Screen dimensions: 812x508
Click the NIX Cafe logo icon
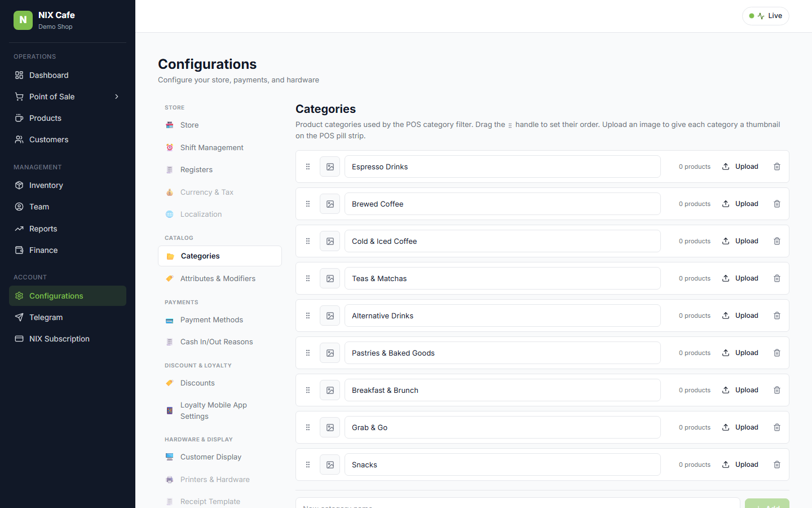click(x=23, y=20)
